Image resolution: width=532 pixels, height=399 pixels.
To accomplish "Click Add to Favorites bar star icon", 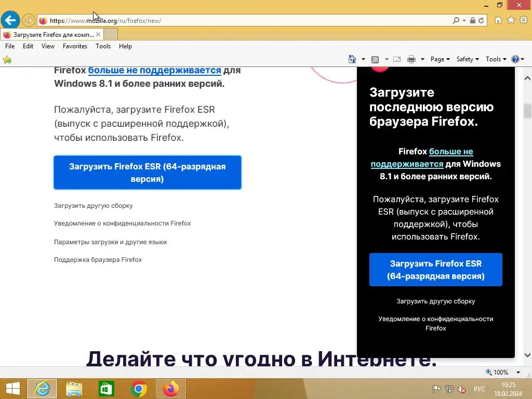I will coord(7,60).
